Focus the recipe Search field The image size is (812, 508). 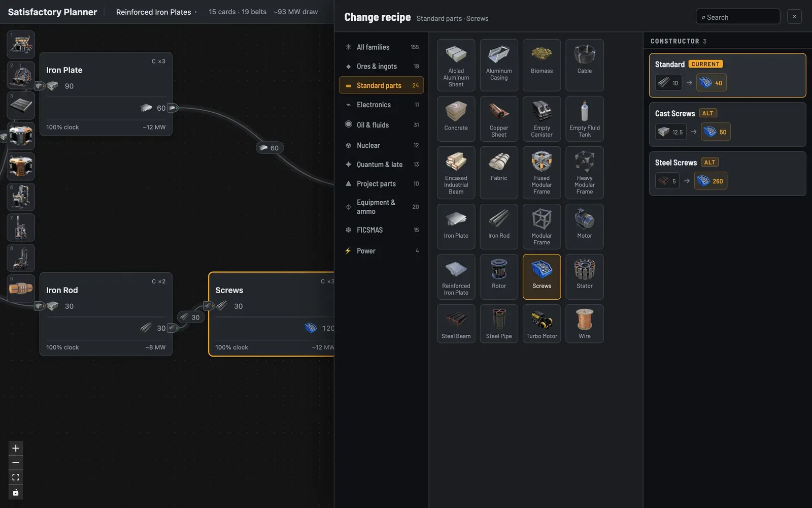[x=738, y=17]
